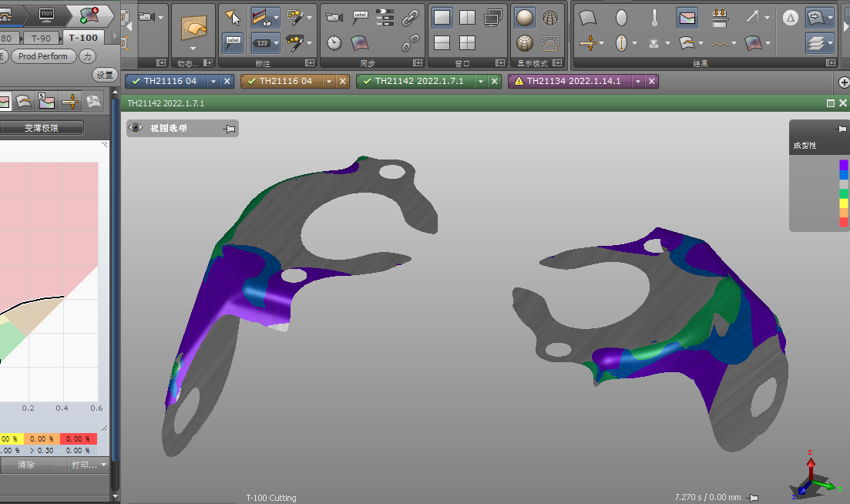Click the solid magic wand tool
This screenshot has height=504, width=850.
pyautogui.click(x=295, y=43)
